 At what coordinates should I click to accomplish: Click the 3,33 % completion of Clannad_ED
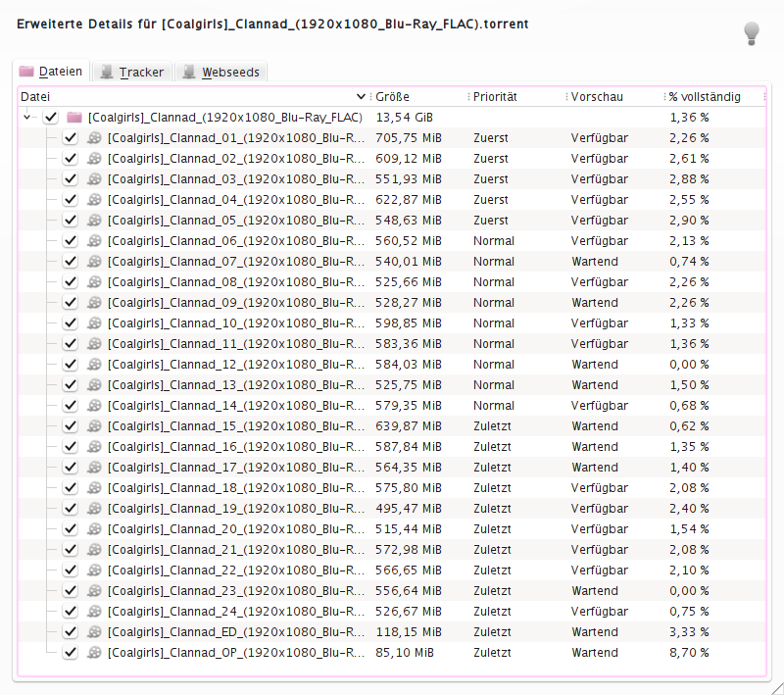click(x=689, y=632)
